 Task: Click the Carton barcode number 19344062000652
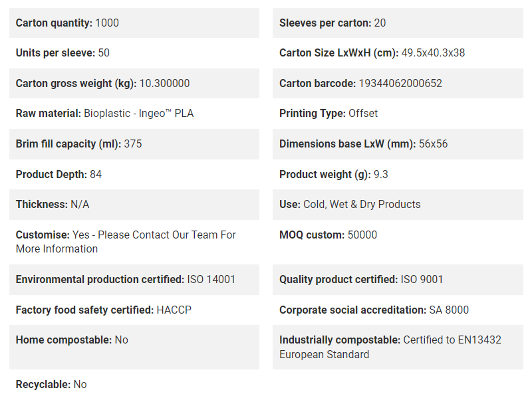point(400,84)
